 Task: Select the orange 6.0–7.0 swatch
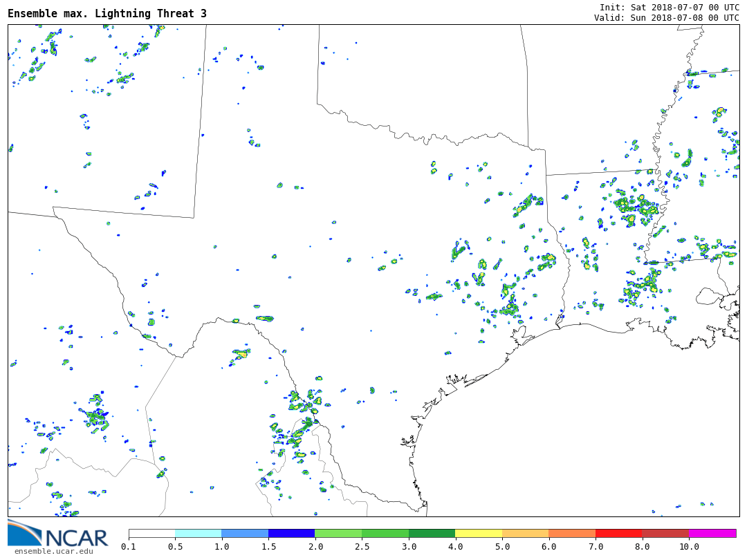pyautogui.click(x=572, y=533)
